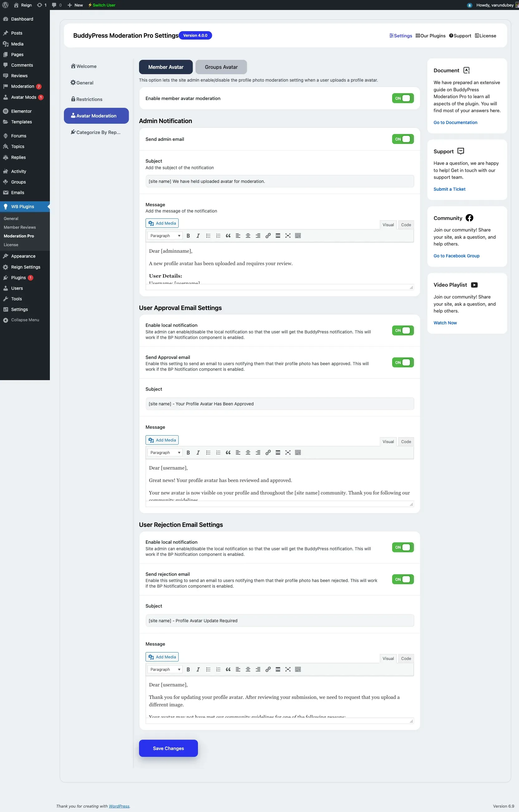Viewport: 519px width, 812px height.
Task: Switch Admin Notification editor to Code tab
Action: (x=406, y=225)
